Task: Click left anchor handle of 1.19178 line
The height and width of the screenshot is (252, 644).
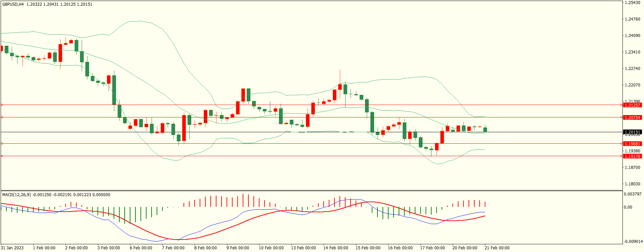Action: pyautogui.click(x=2, y=156)
